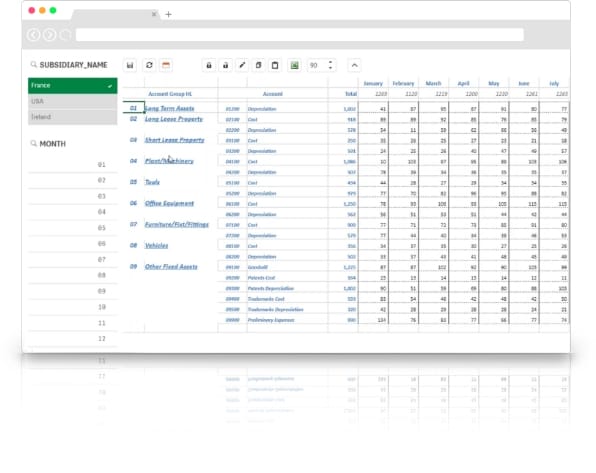
Task: Click the browser address bar
Action: 300,35
